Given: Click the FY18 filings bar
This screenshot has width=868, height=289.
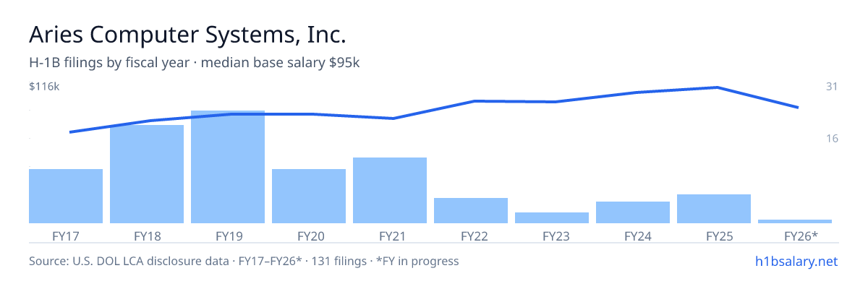Looking at the screenshot, I should pyautogui.click(x=147, y=174).
